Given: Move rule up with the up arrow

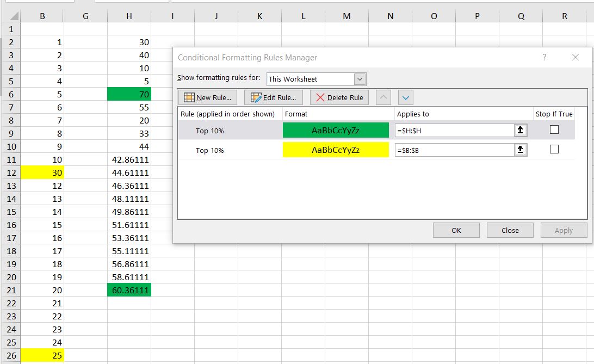Looking at the screenshot, I should (383, 98).
